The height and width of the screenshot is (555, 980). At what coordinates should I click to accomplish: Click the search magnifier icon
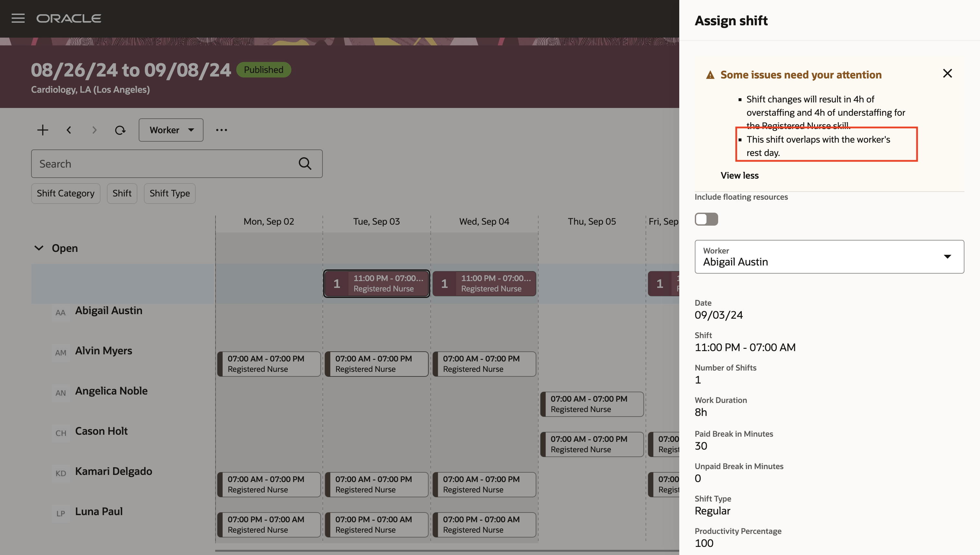(x=305, y=163)
